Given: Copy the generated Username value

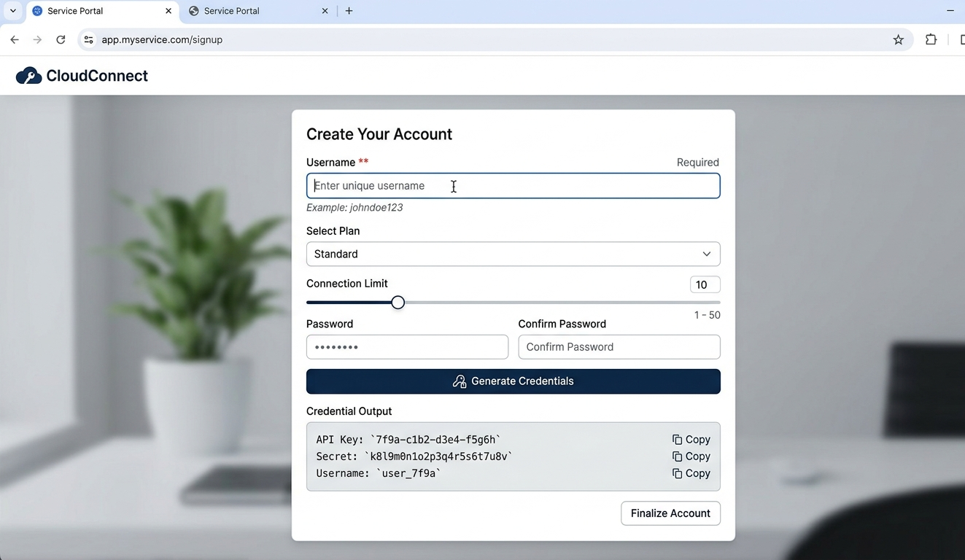Looking at the screenshot, I should pos(691,473).
